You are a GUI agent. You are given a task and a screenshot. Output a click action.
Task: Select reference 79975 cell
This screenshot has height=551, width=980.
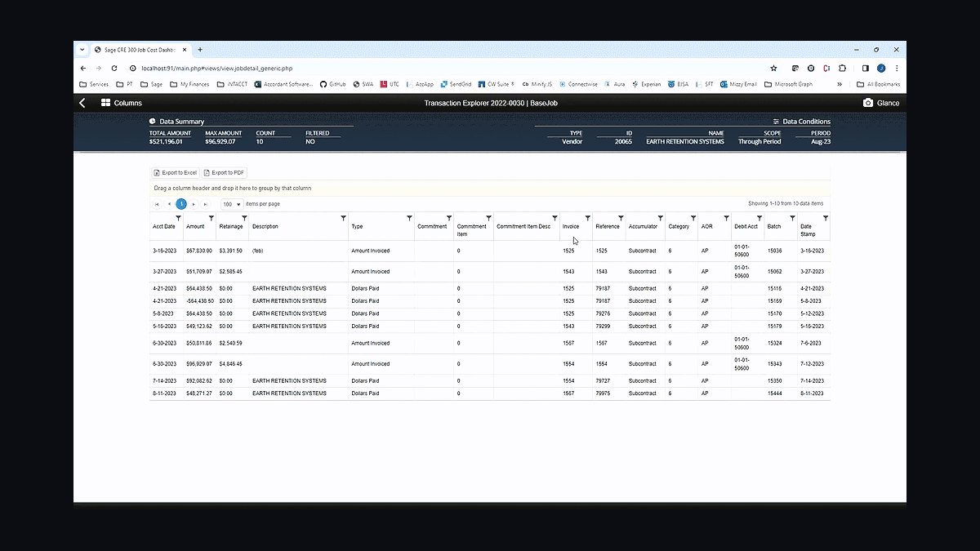pos(608,393)
